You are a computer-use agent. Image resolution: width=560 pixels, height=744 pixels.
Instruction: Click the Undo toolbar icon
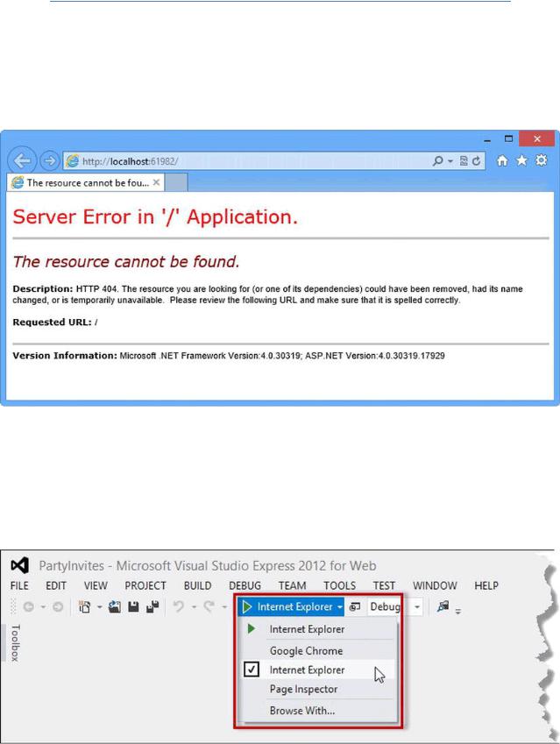pos(179,606)
